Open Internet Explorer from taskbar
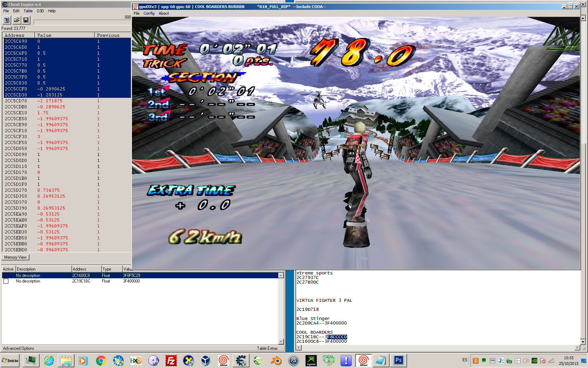This screenshot has height=368, width=588. click(49, 360)
